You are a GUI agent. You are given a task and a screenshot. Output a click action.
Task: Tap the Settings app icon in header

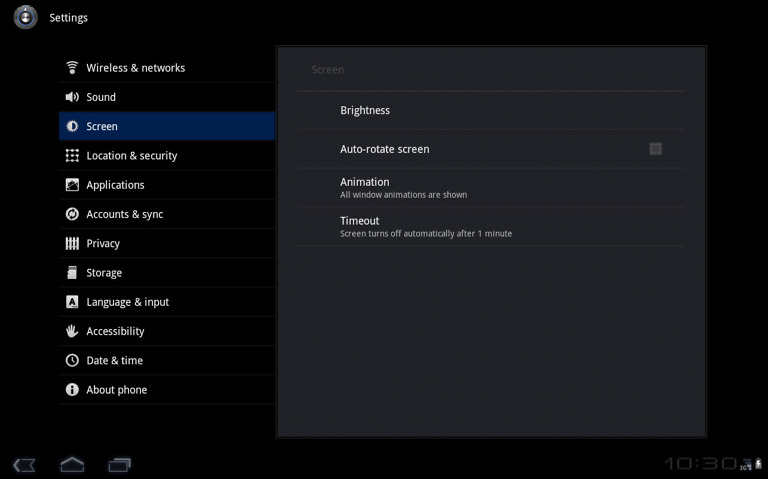click(26, 17)
